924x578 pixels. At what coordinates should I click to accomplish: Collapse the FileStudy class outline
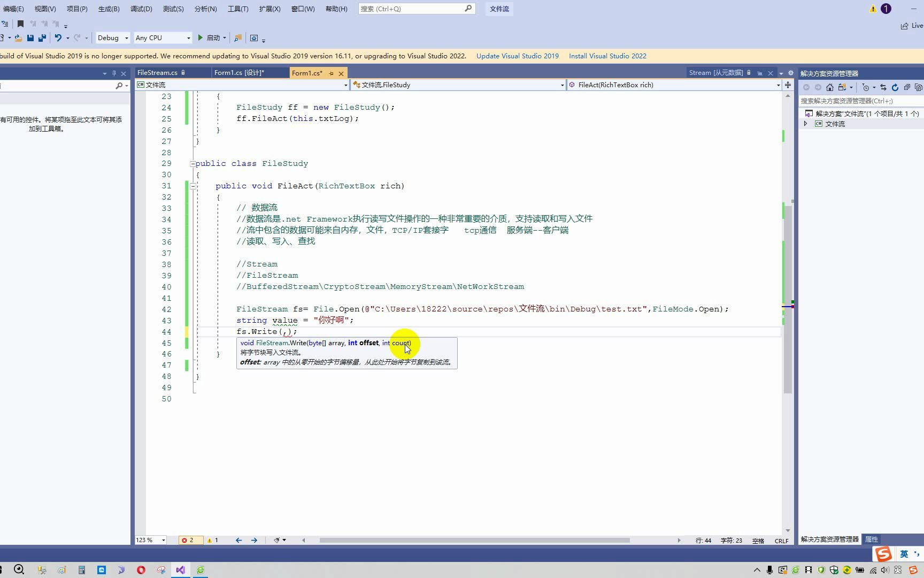[192, 164]
